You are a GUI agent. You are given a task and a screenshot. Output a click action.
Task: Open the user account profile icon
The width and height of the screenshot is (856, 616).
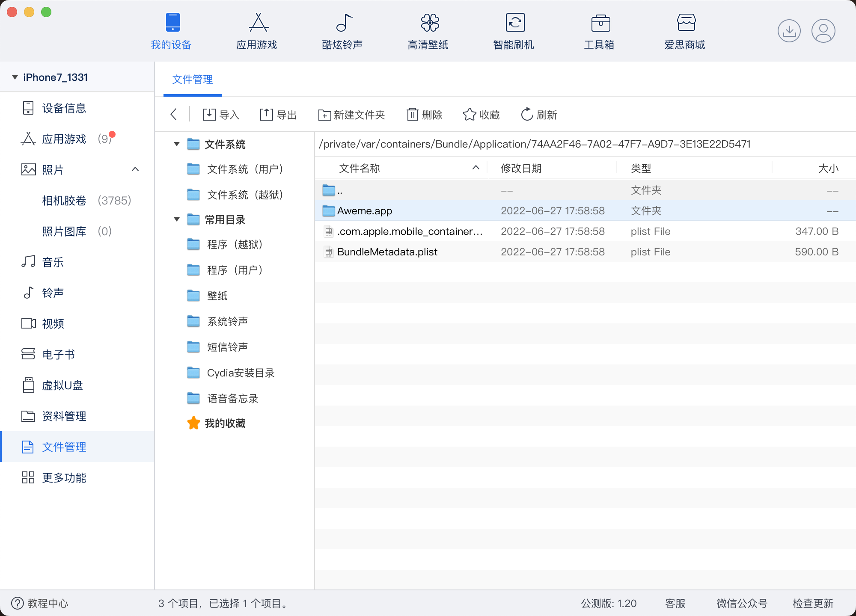click(823, 31)
